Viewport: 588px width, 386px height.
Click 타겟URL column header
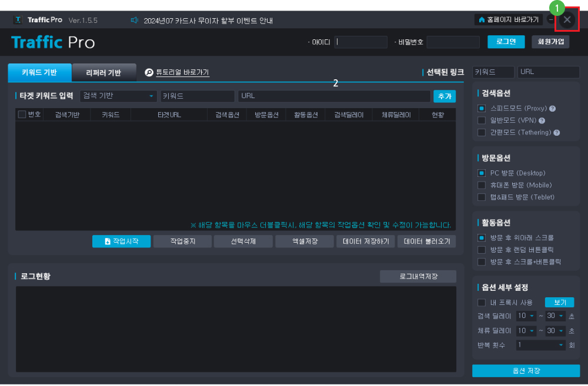coord(169,115)
